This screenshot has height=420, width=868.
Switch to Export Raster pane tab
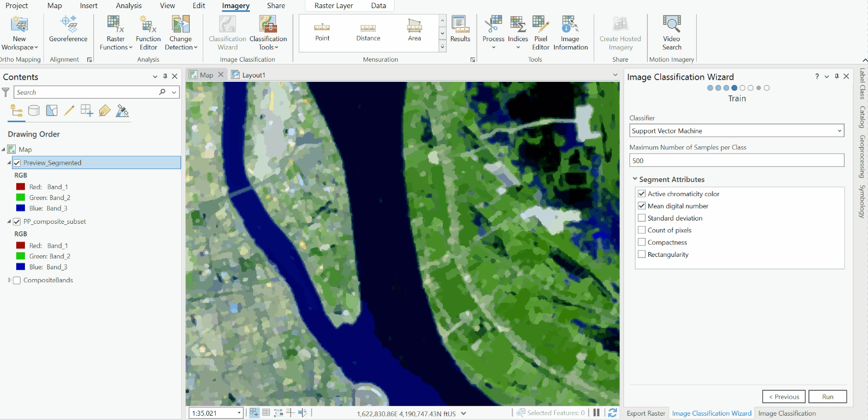click(646, 413)
